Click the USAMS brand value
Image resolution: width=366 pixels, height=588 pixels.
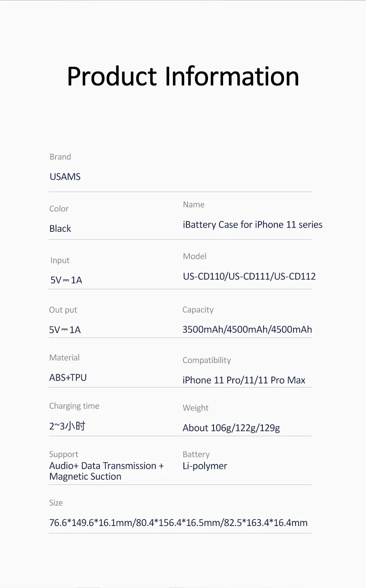[x=65, y=177]
